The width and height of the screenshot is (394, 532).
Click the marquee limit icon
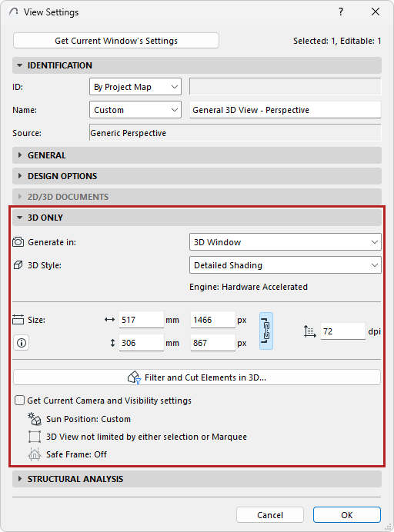pos(35,437)
